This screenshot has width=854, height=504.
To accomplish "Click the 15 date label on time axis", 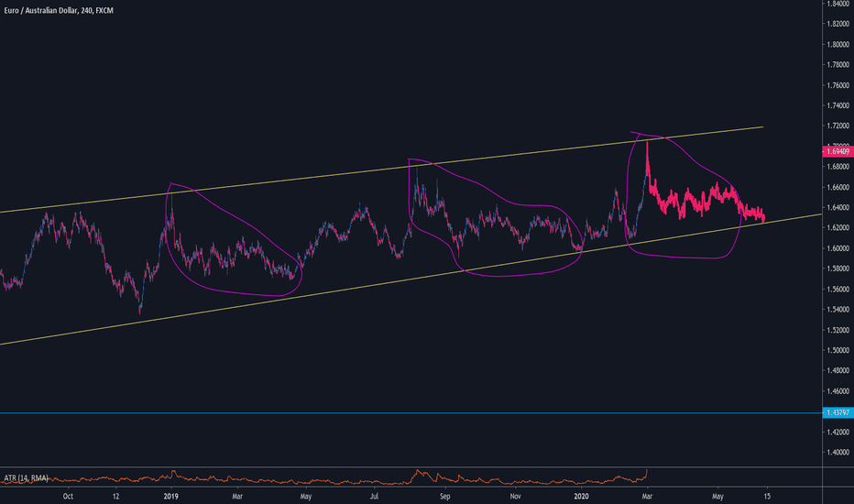I will [x=767, y=497].
